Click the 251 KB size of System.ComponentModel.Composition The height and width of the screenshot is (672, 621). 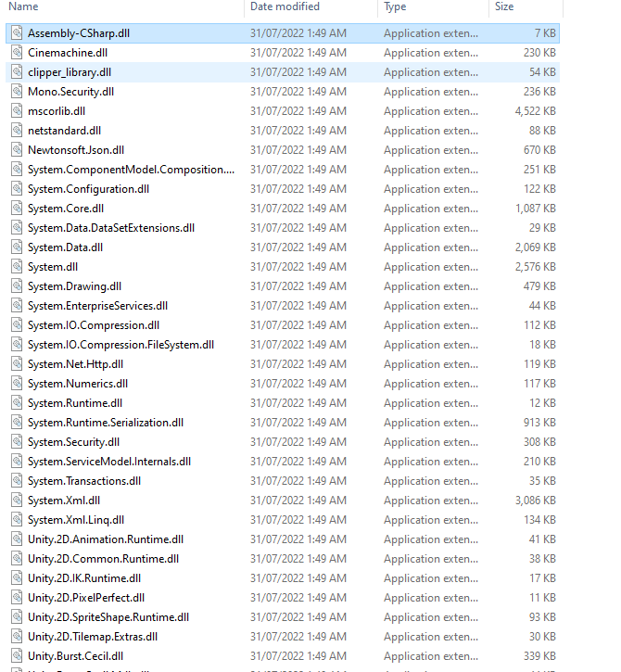click(x=539, y=170)
